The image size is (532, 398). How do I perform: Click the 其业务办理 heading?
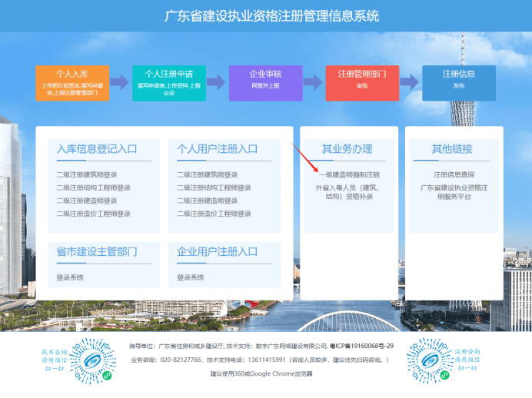coord(347,149)
